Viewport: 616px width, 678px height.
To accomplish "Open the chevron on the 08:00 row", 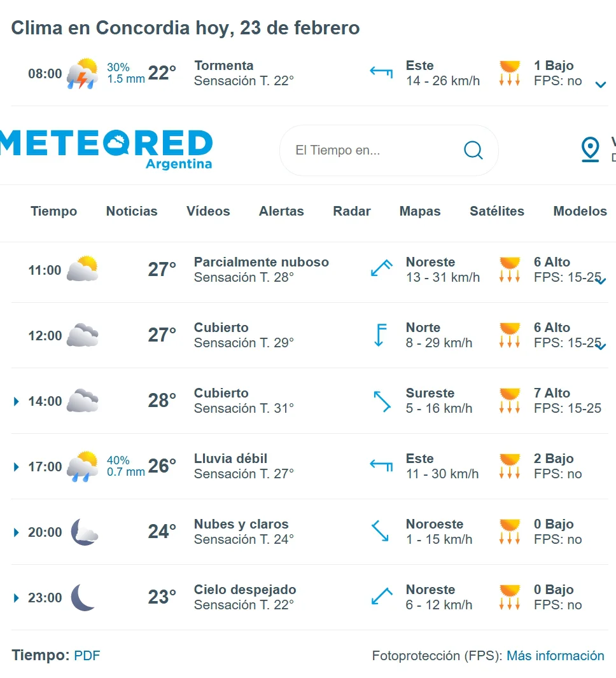I will [x=600, y=85].
